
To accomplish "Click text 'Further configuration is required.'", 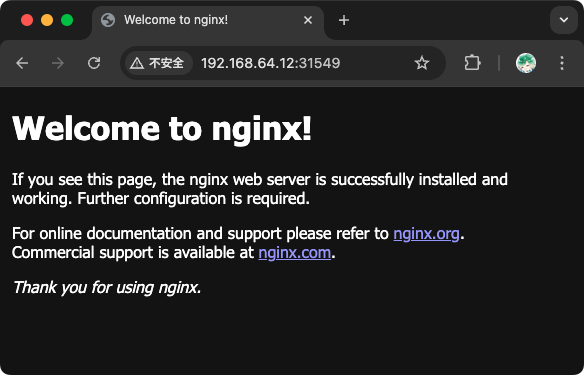I will pos(194,198).
